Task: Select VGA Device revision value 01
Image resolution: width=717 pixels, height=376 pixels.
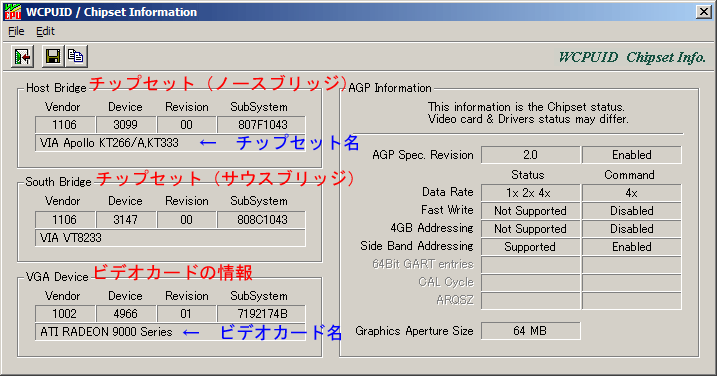Action: [x=187, y=314]
